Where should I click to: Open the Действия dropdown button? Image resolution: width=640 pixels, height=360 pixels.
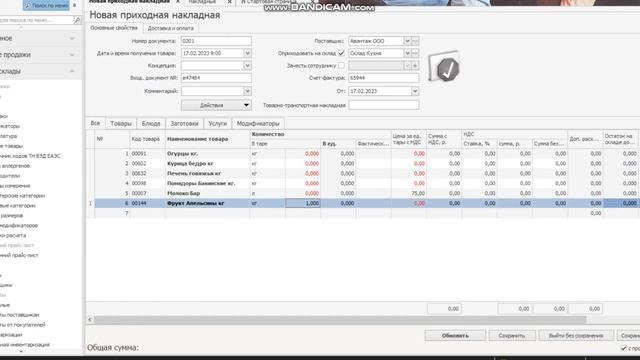click(x=216, y=105)
